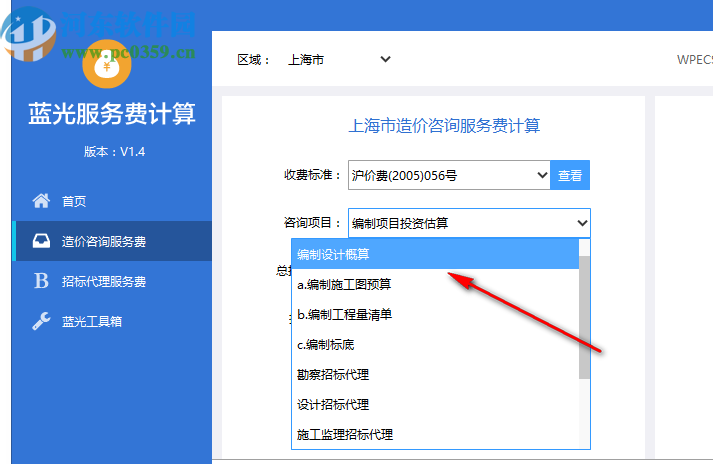Click the inbox icon beside 造价咨询服务费
This screenshot has width=713, height=464.
(41, 241)
